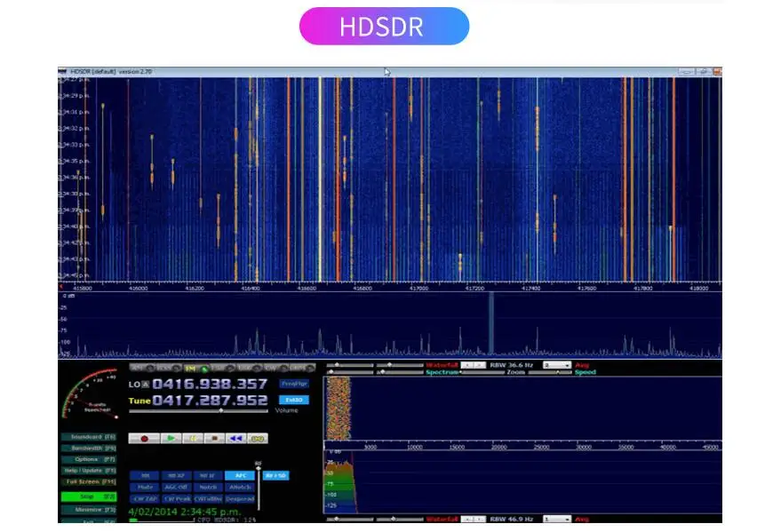Viewport: 765px width, 532px height.
Task: Open lower Avg dropdown showing 1
Action: coord(557,520)
